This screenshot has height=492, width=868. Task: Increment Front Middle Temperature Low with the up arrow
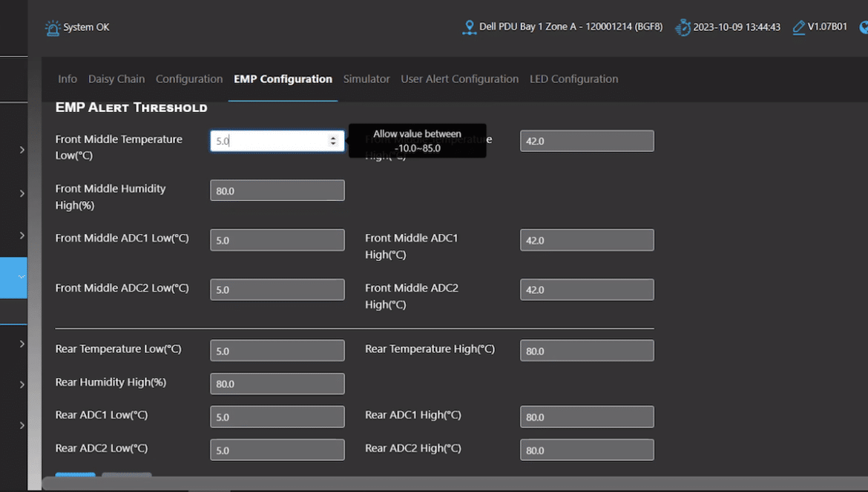[x=333, y=138]
